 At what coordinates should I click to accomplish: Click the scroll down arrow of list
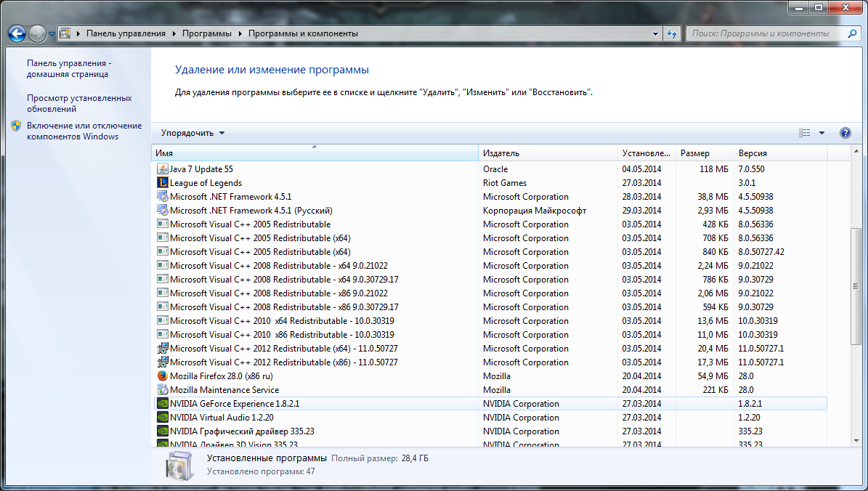[x=856, y=441]
